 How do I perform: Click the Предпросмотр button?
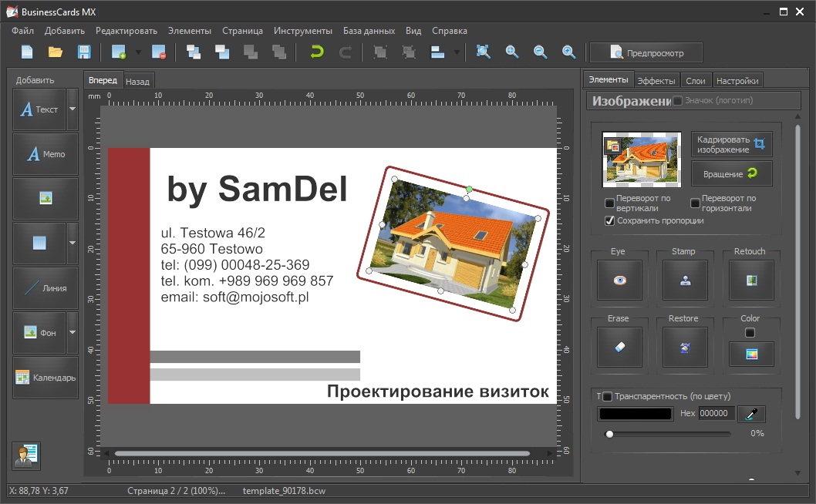pos(646,52)
